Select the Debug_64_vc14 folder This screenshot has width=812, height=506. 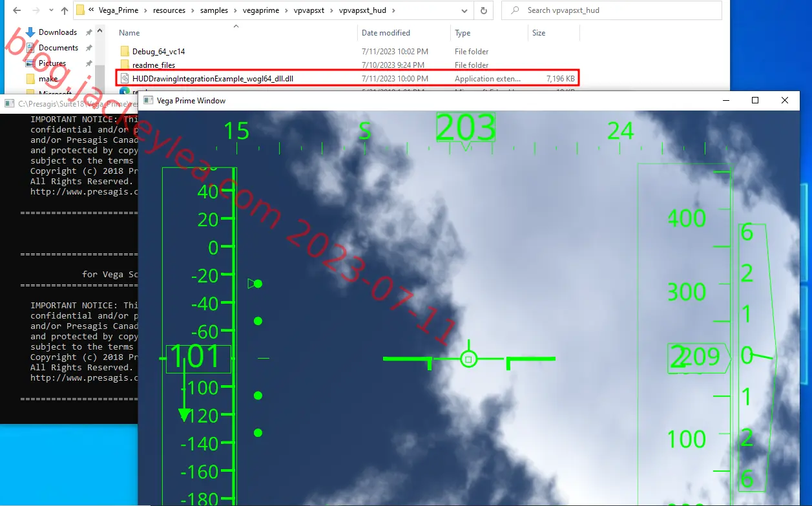[x=158, y=52]
